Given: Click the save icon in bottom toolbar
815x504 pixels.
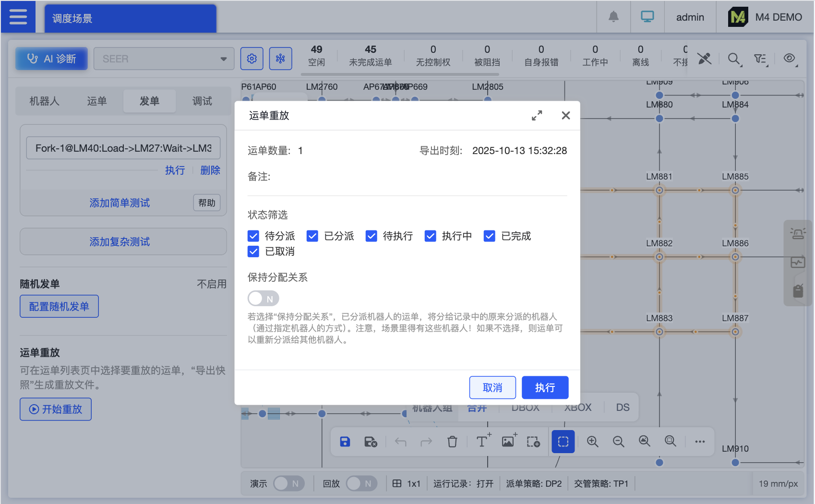Looking at the screenshot, I should pos(345,442).
